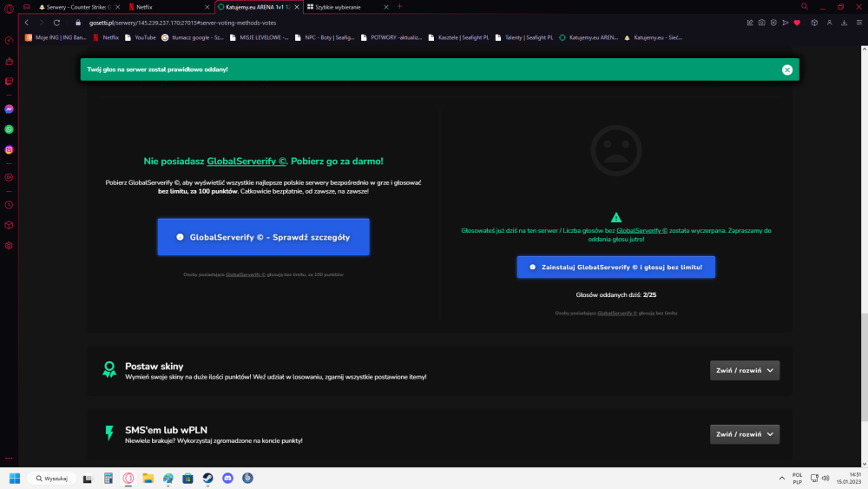Image resolution: width=868 pixels, height=489 pixels.
Task: Open the profile account icon
Action: pyautogui.click(x=829, y=23)
